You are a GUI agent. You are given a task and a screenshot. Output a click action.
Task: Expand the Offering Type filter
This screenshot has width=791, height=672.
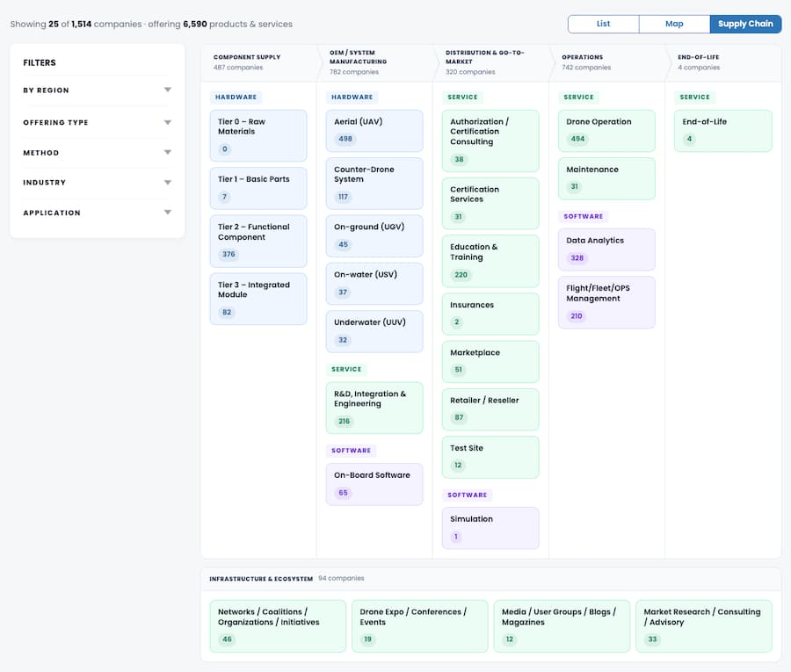click(97, 122)
